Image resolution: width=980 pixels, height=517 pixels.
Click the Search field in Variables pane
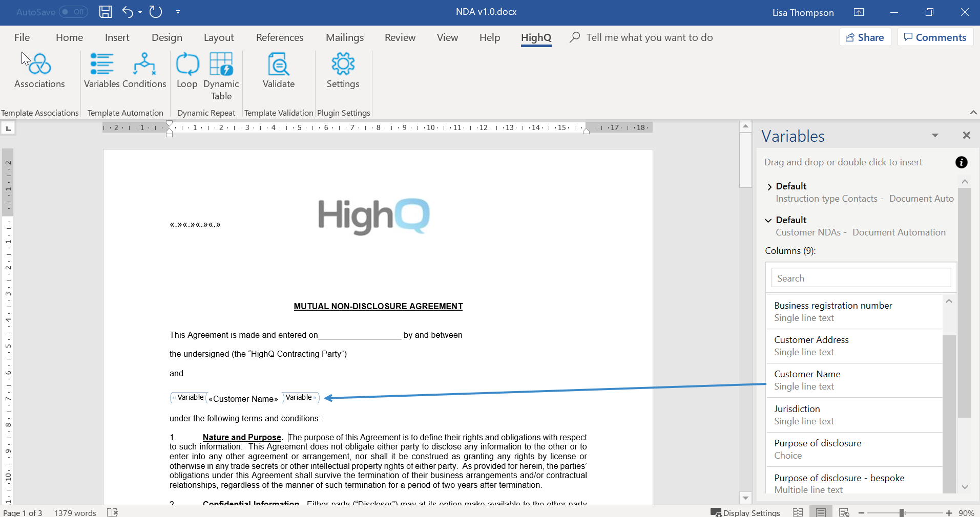point(861,278)
